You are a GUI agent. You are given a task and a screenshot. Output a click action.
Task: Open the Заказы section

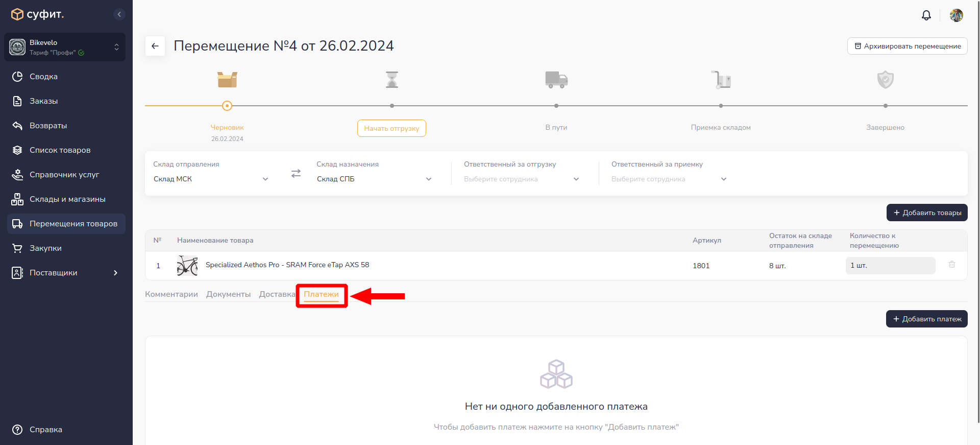click(x=66, y=101)
